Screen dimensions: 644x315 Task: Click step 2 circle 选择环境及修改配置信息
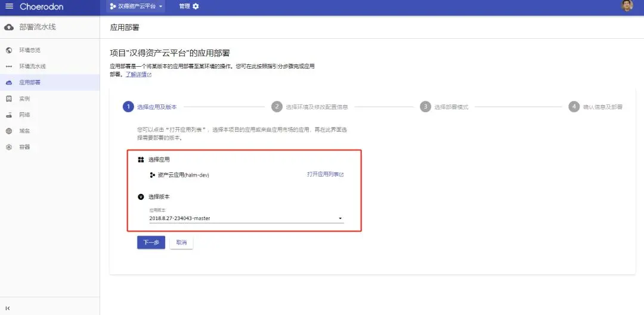click(277, 107)
